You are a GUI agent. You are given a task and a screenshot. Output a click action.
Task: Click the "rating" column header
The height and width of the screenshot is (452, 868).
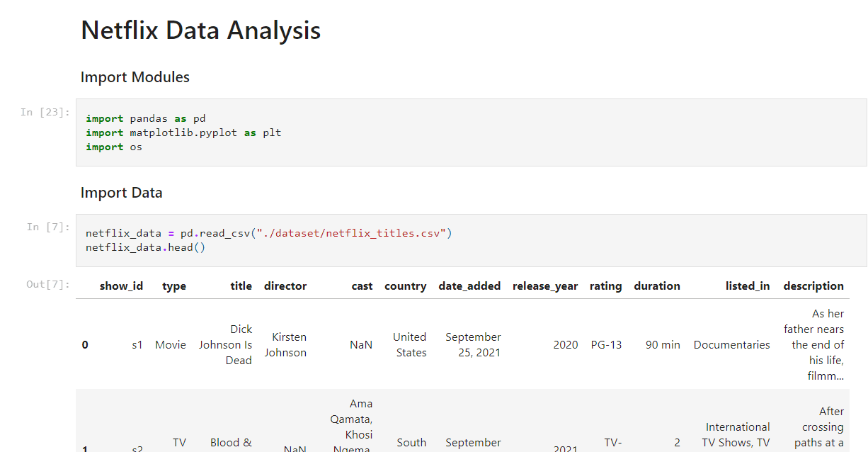tap(606, 286)
